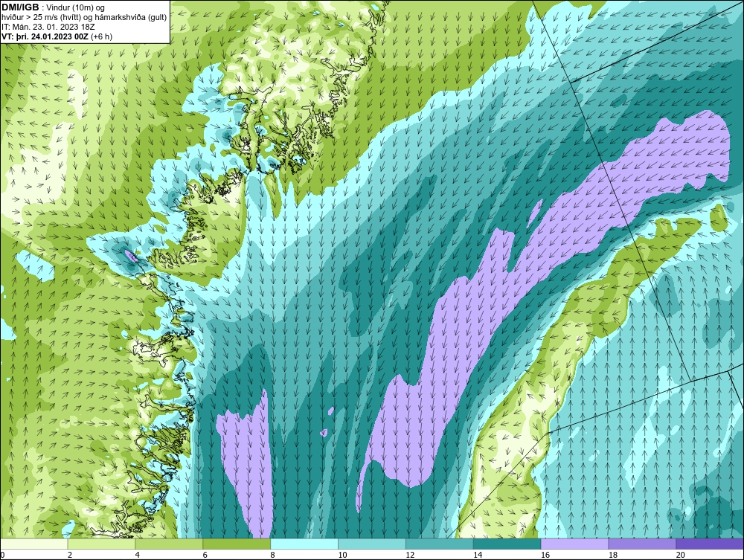Click the 12–14 m/s teal legend swatch
Viewport: 744px width, 560px height.
click(440, 544)
